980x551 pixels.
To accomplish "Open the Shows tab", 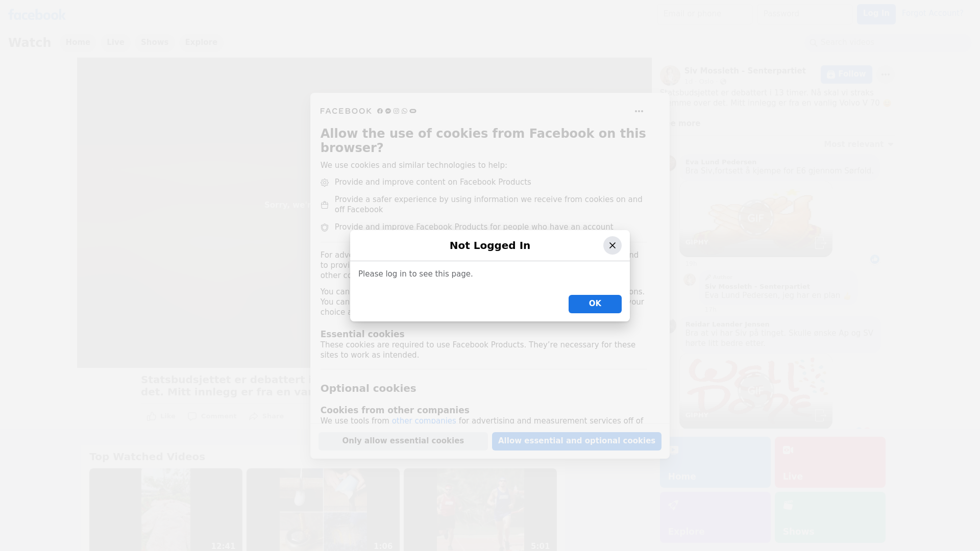I will 155,42.
